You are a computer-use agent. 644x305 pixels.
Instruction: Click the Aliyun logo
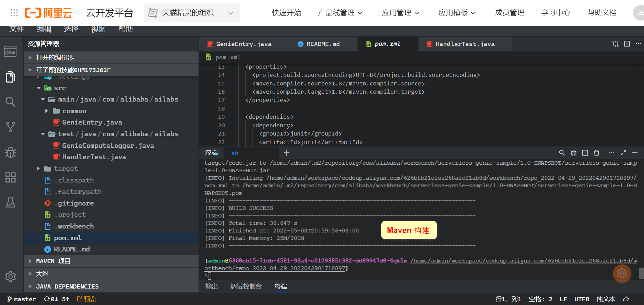(x=48, y=13)
